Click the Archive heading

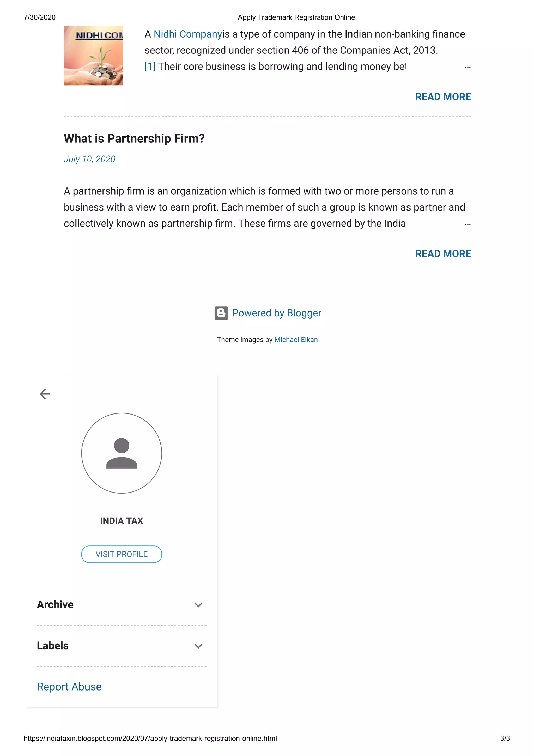coord(55,604)
